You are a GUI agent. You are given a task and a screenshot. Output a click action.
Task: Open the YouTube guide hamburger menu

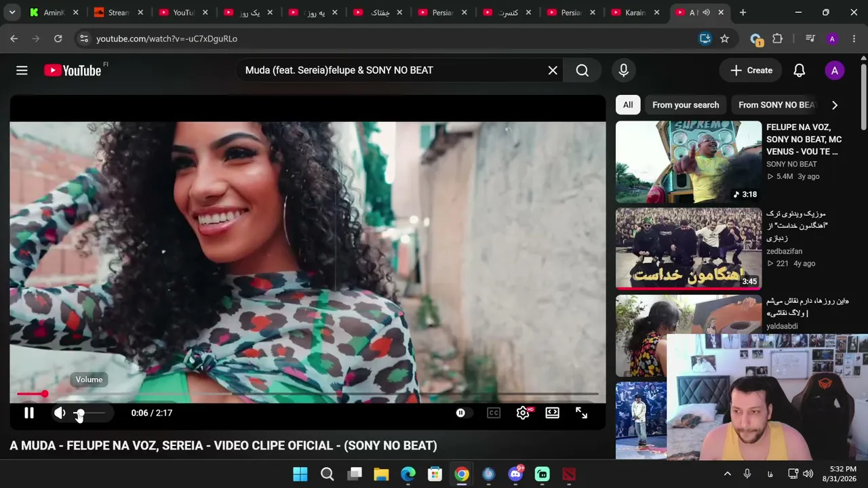(x=22, y=70)
